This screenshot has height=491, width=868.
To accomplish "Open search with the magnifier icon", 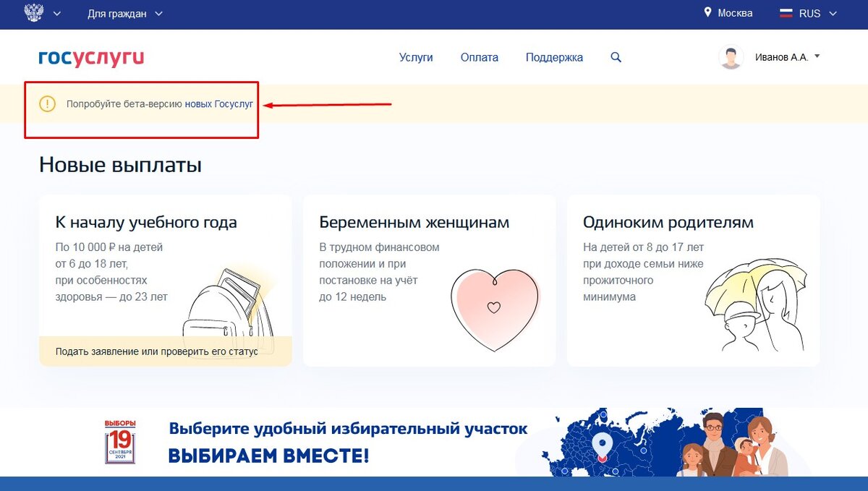I will coord(616,57).
